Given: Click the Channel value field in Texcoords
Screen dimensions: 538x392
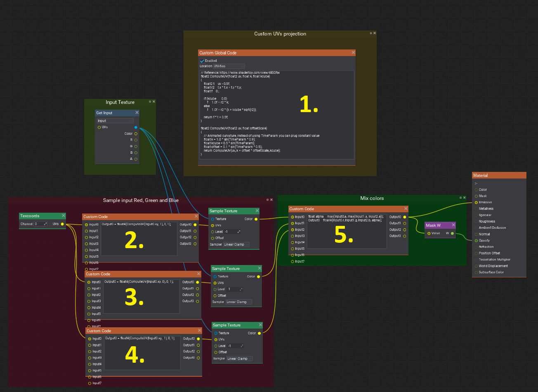Looking at the screenshot, I should click(x=40, y=224).
